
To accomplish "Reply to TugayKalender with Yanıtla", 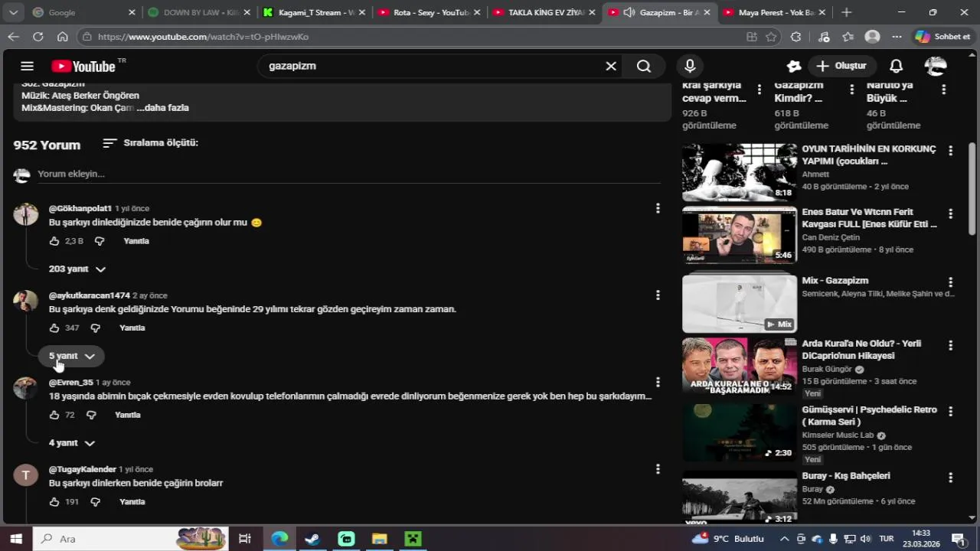I will [132, 502].
